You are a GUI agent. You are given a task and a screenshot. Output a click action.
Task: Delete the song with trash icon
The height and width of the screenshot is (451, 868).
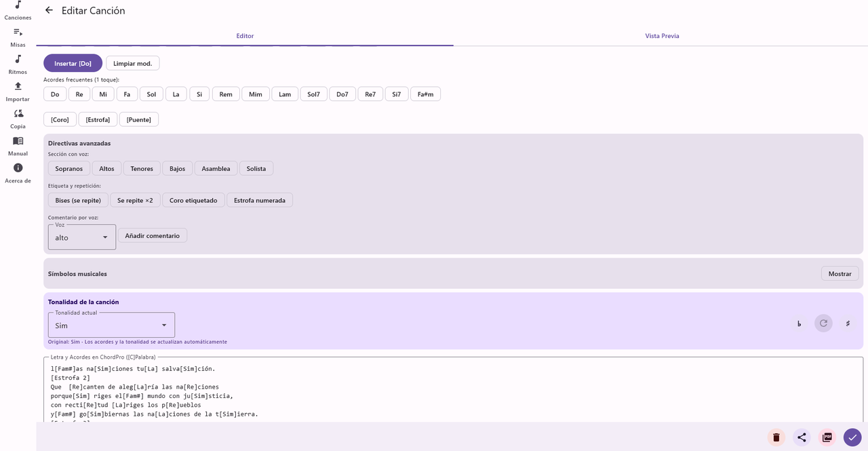pyautogui.click(x=776, y=437)
